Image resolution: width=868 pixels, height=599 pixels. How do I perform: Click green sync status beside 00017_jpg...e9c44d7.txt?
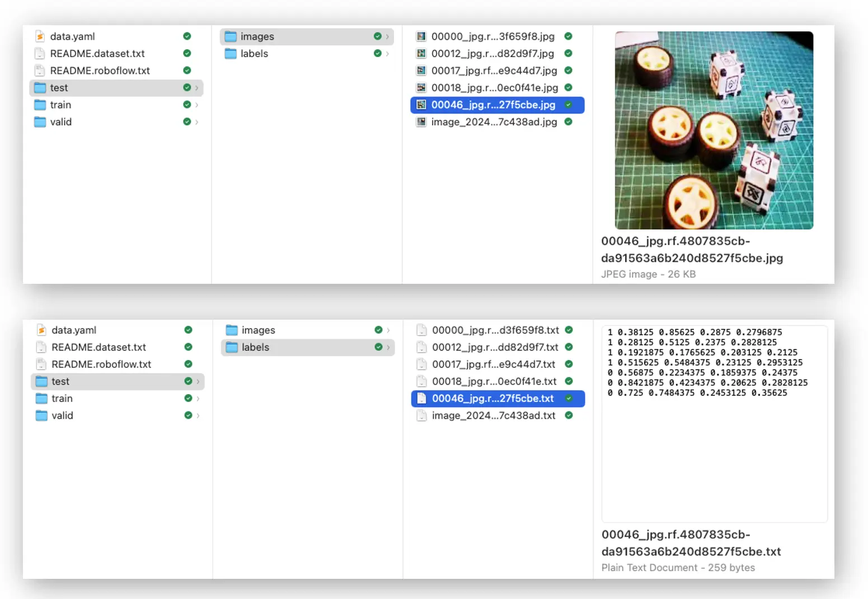tap(569, 364)
